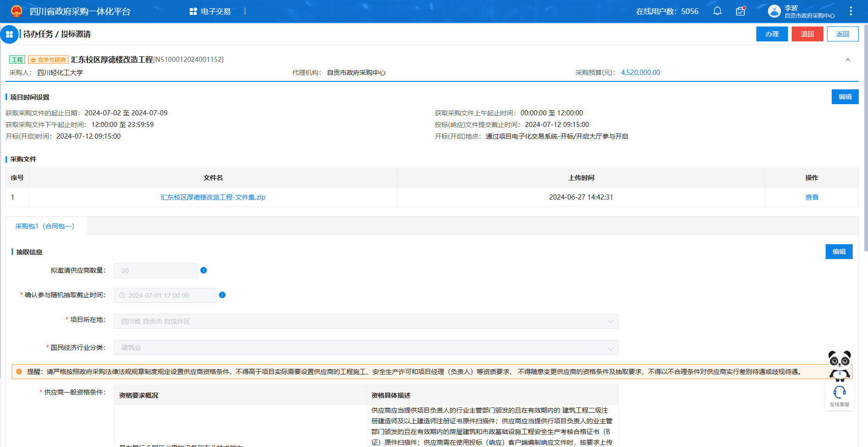The image size is (868, 447).
Task: Click the 拟邀请供应商数量 input field
Action: pyautogui.click(x=155, y=271)
